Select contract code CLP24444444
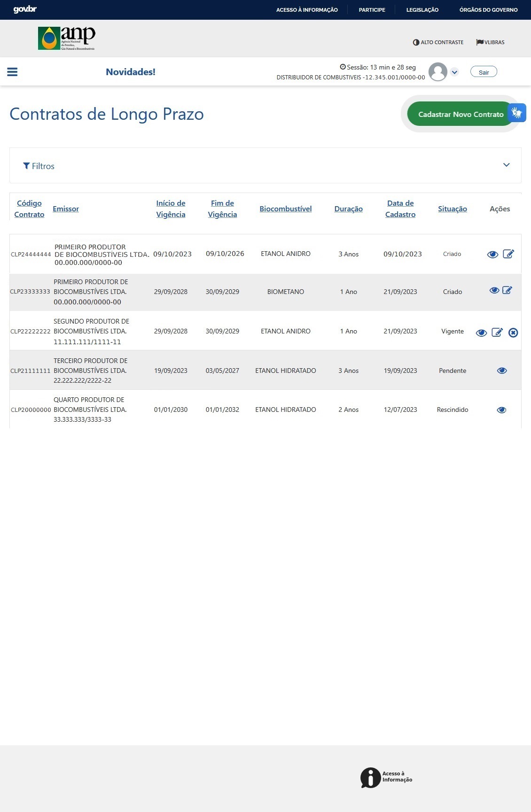Viewport: 531px width, 812px height. [31, 255]
